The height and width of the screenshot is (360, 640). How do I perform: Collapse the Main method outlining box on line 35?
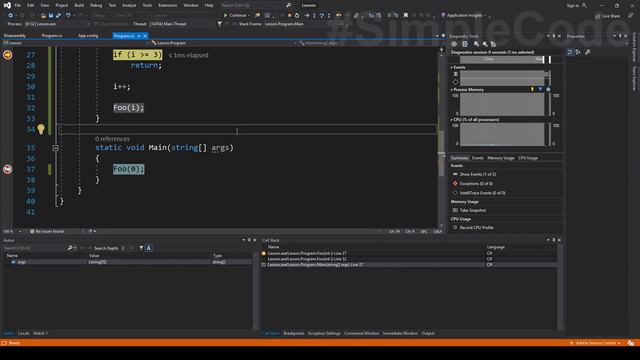(x=56, y=148)
